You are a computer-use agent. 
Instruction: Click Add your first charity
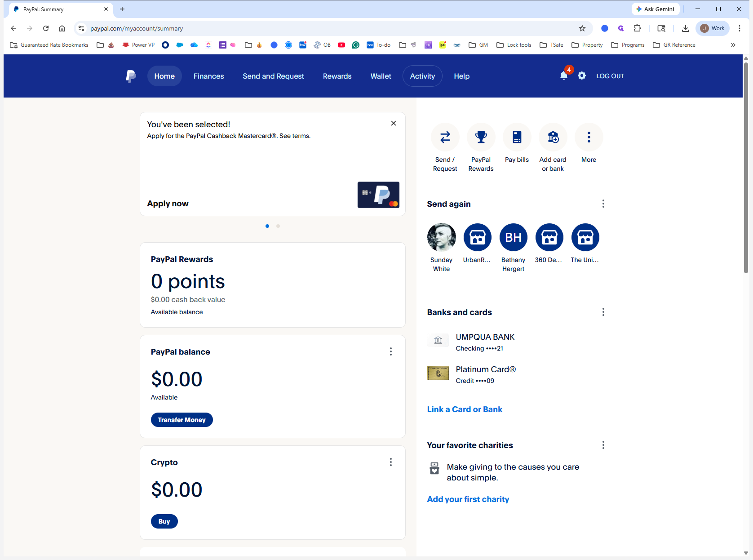(x=468, y=499)
